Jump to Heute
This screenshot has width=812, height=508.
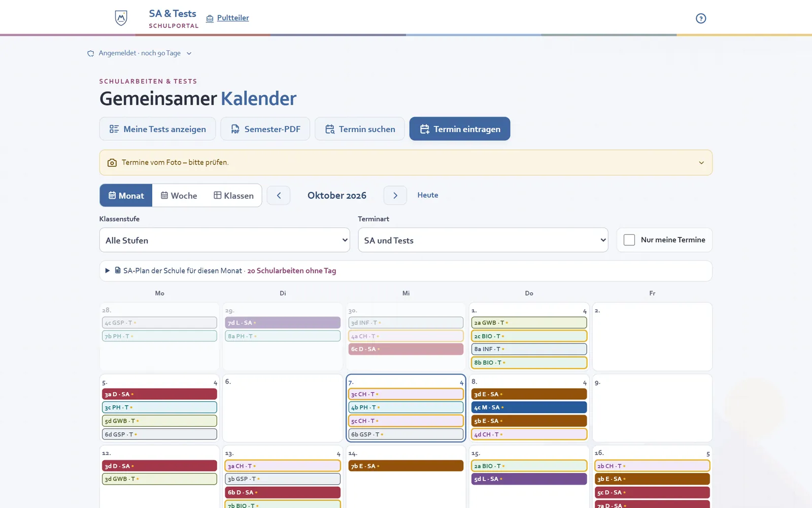(x=428, y=195)
